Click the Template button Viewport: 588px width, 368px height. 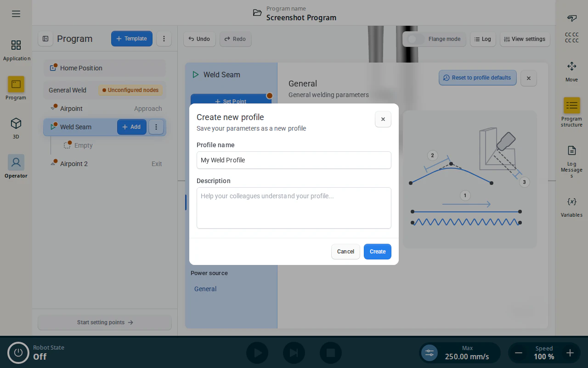click(x=132, y=39)
